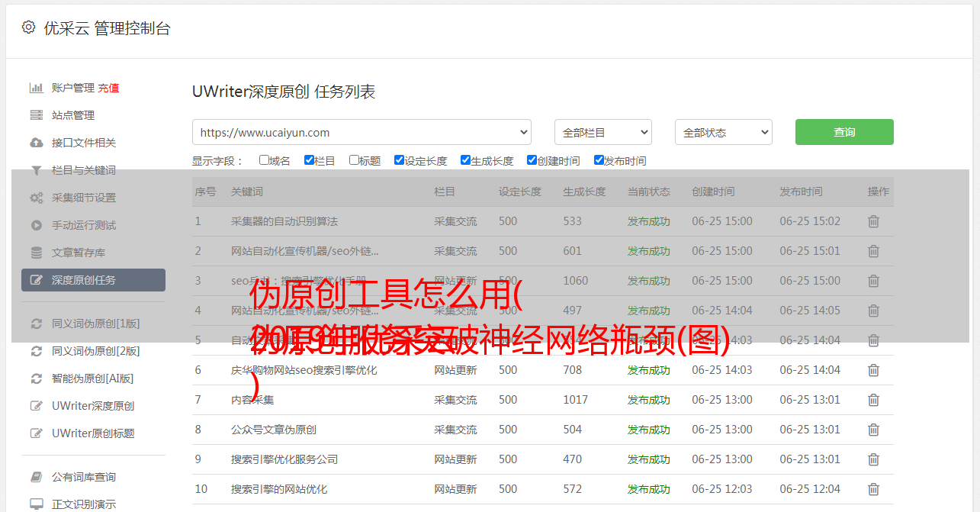Click the 关键词 column header
The height and width of the screenshot is (512, 980).
(247, 192)
